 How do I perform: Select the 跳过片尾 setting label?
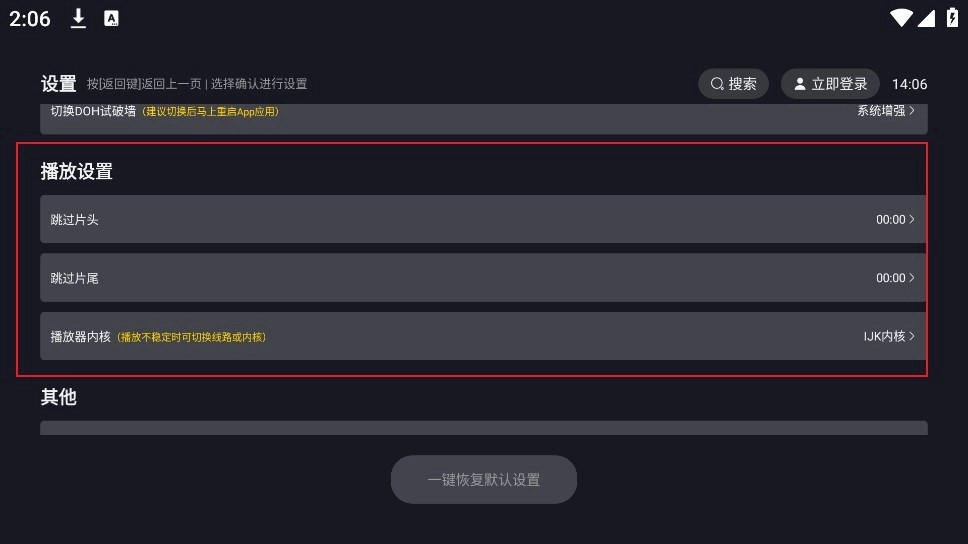[x=74, y=278]
